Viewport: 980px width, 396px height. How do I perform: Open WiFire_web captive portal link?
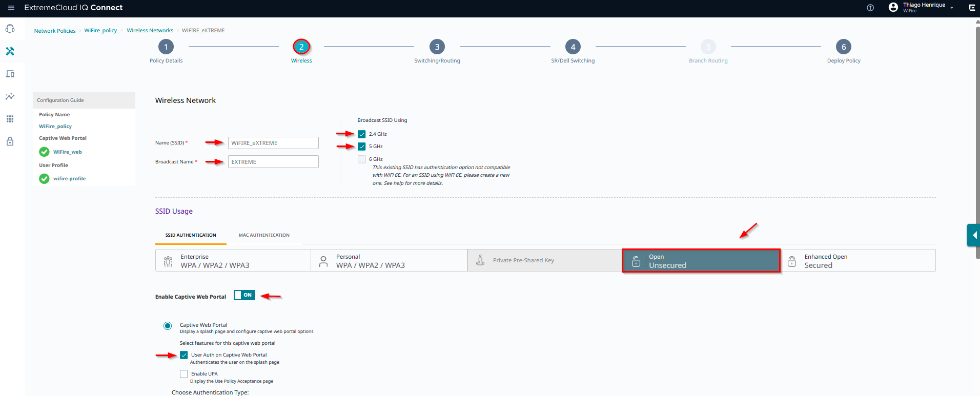[68, 152]
